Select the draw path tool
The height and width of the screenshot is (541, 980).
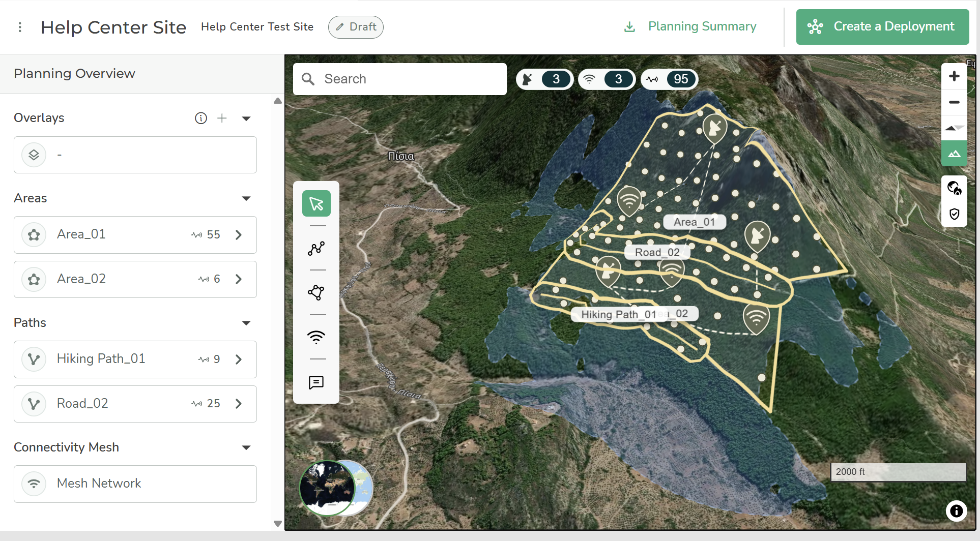316,248
